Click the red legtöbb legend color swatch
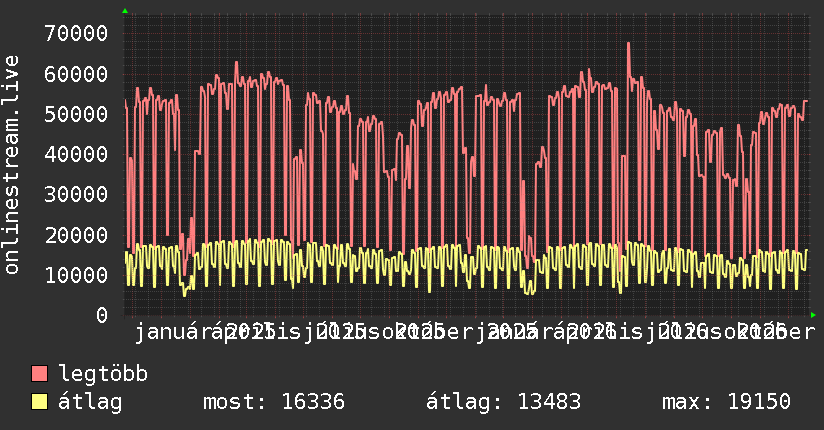The width and height of the screenshot is (824, 430). [39, 373]
